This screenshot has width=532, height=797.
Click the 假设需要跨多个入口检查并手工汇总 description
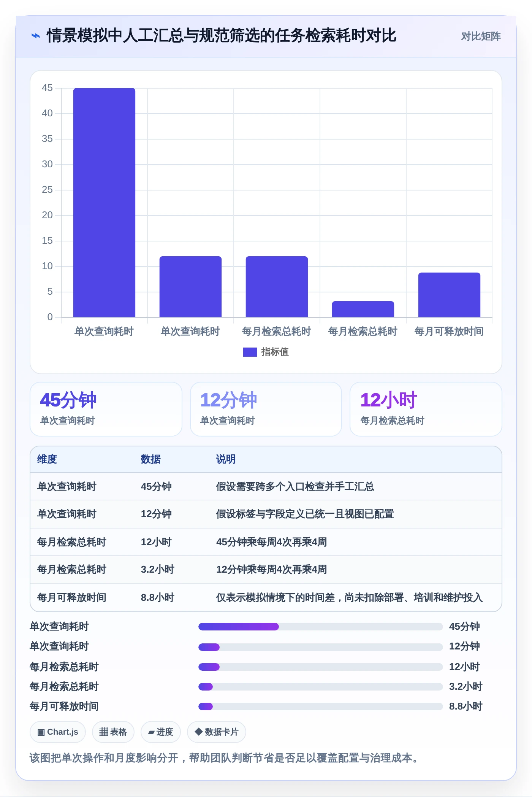pyautogui.click(x=295, y=487)
